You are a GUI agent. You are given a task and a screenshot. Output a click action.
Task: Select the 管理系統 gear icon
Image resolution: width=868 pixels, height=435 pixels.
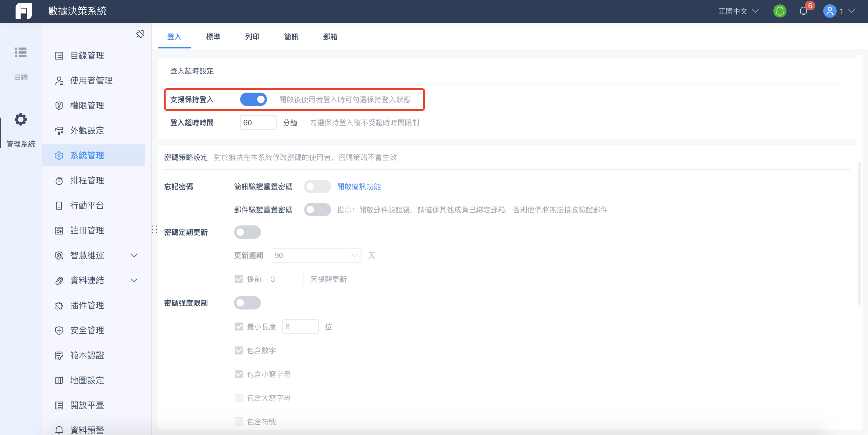pyautogui.click(x=20, y=119)
